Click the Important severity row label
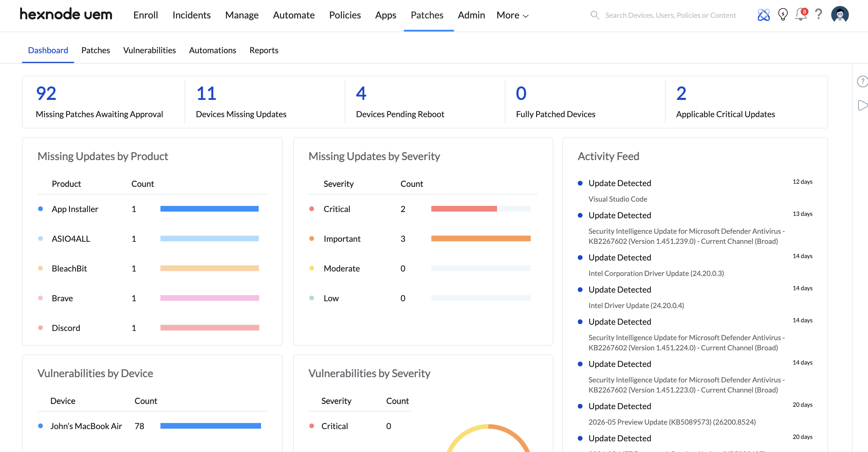The image size is (868, 452). coord(342,238)
